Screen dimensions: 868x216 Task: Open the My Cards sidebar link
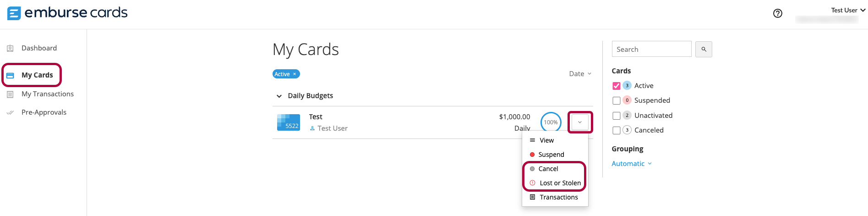[x=37, y=75]
